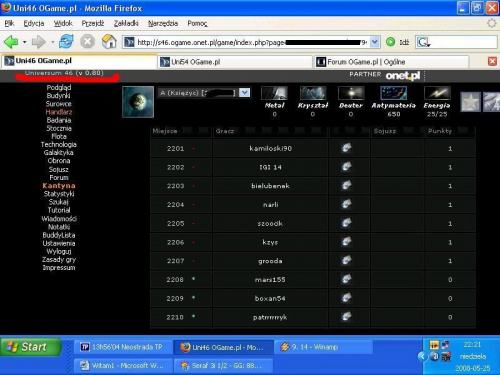Image resolution: width=500 pixels, height=375 pixels.
Task: Switch to Winamp taskbar button
Action: 323,347
